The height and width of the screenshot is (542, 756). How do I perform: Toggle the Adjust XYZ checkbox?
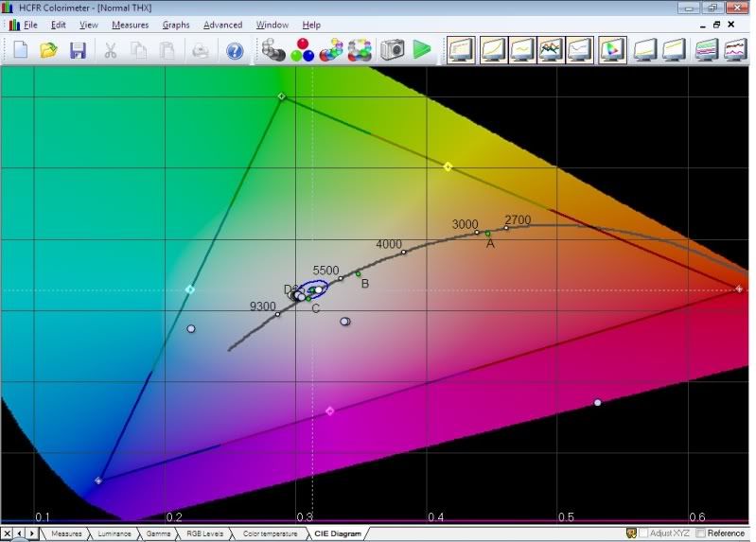pyautogui.click(x=643, y=533)
